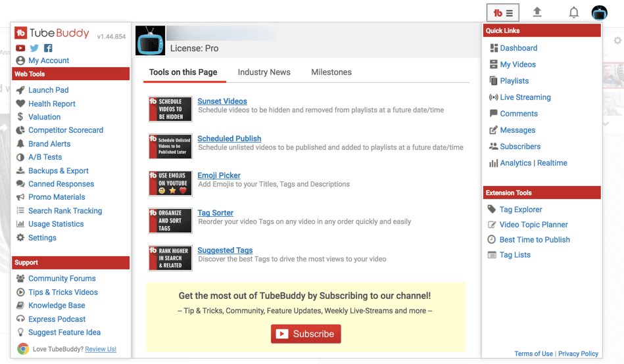The height and width of the screenshot is (364, 624).
Task: Open the Scheduled Publish tool link
Action: (229, 139)
